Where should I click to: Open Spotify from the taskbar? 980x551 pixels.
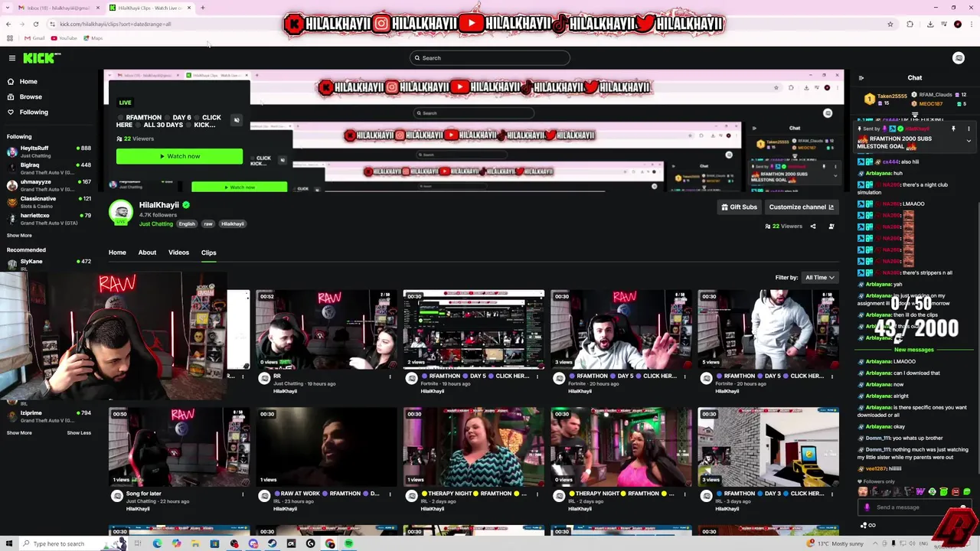tap(348, 543)
